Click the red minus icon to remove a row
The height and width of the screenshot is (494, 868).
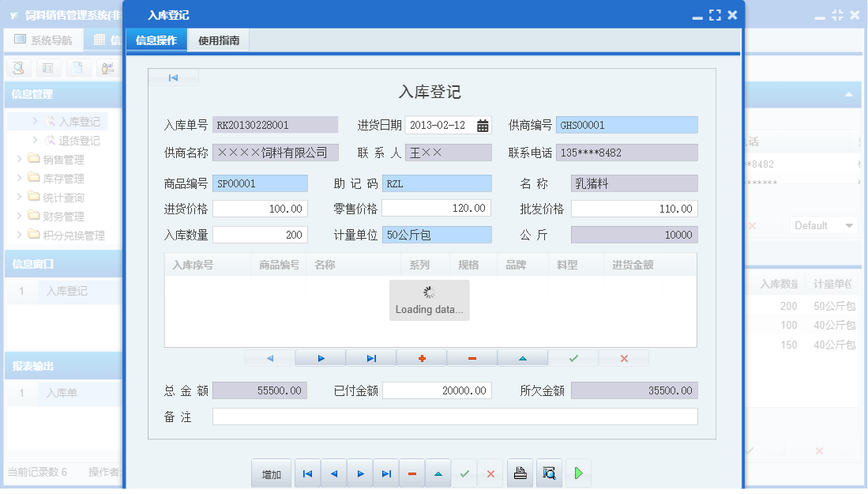pos(472,358)
